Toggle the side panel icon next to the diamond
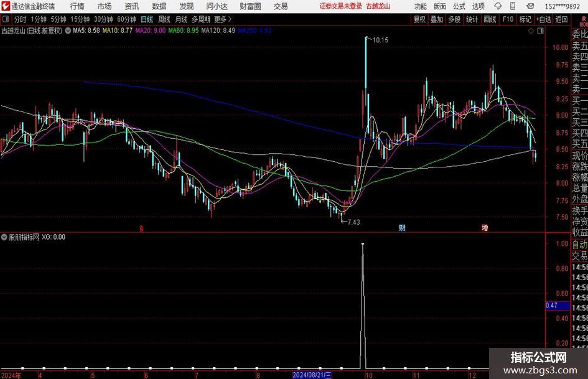This screenshot has height=379, width=588. pyautogui.click(x=540, y=31)
